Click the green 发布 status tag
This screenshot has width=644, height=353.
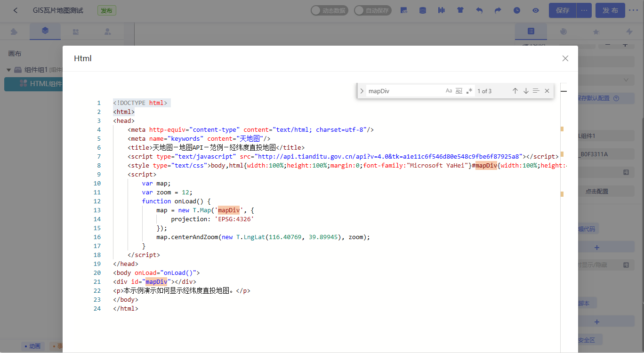pos(107,10)
